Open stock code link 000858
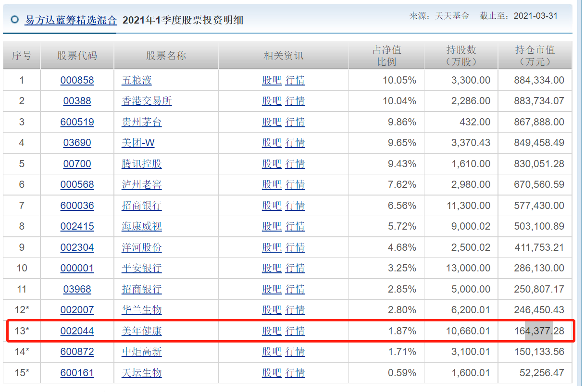585x392 pixels. [77, 80]
